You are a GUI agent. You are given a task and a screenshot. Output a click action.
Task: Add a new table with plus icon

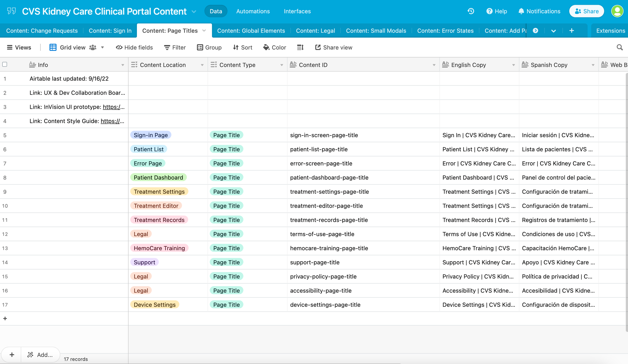click(571, 31)
